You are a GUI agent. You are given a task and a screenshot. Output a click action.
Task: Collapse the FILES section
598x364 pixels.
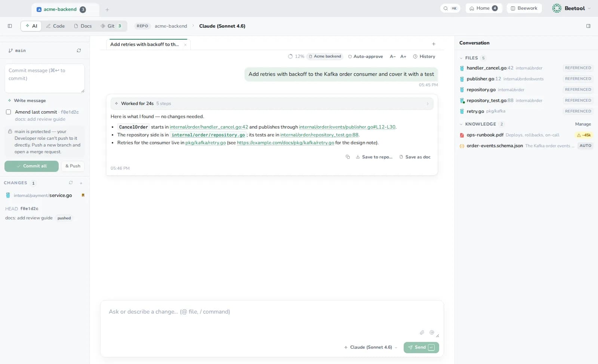[x=472, y=58]
